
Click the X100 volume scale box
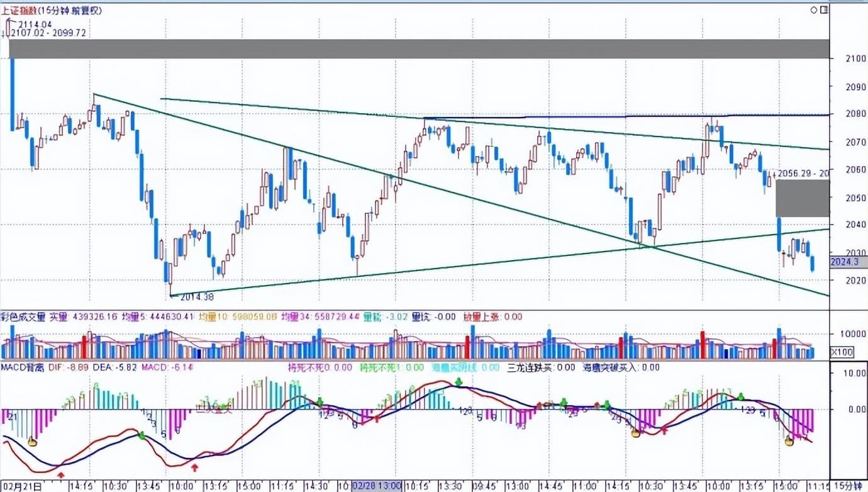pos(841,352)
